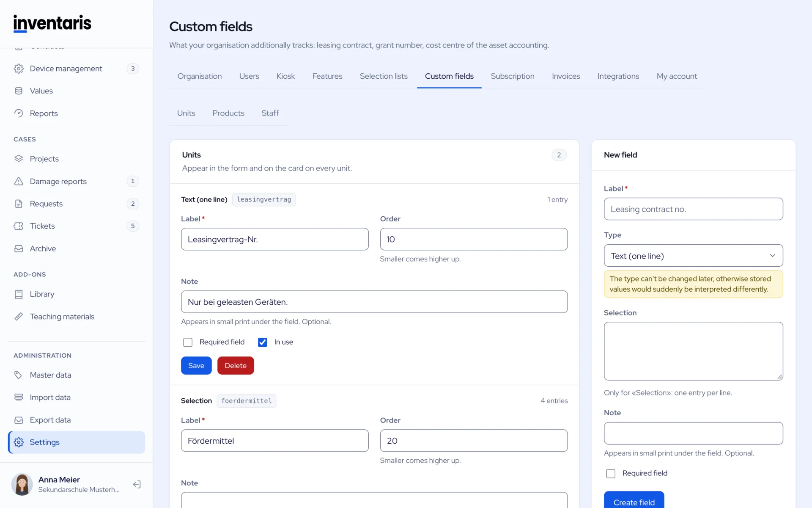Screen dimensions: 812x508
Task: Click the Leasingvertrag-Nr. label input
Action: tap(275, 239)
